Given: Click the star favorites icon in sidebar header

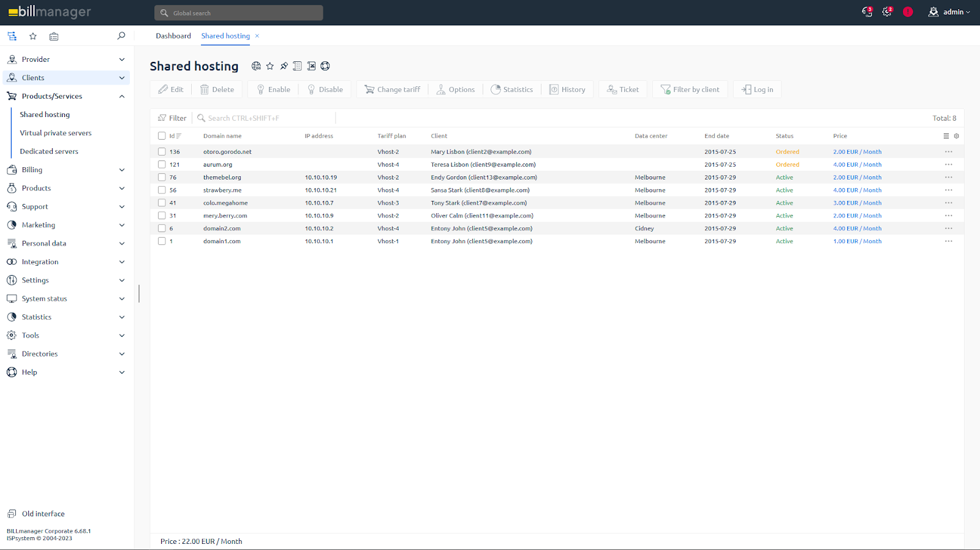Looking at the screenshot, I should [x=33, y=36].
